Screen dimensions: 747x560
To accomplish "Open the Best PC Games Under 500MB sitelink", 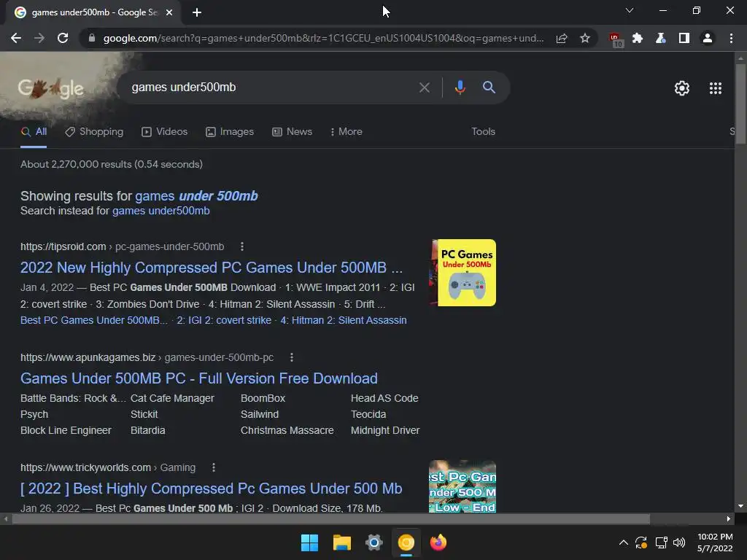I will (94, 321).
